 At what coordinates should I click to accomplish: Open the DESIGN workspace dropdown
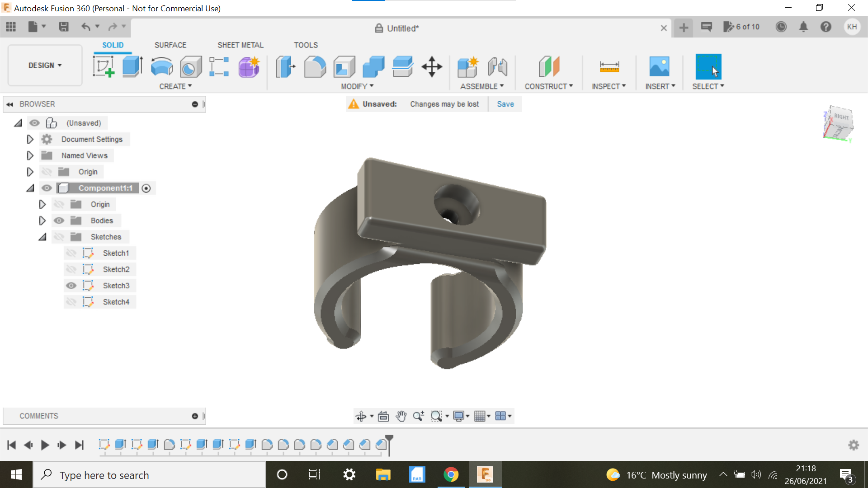click(45, 66)
